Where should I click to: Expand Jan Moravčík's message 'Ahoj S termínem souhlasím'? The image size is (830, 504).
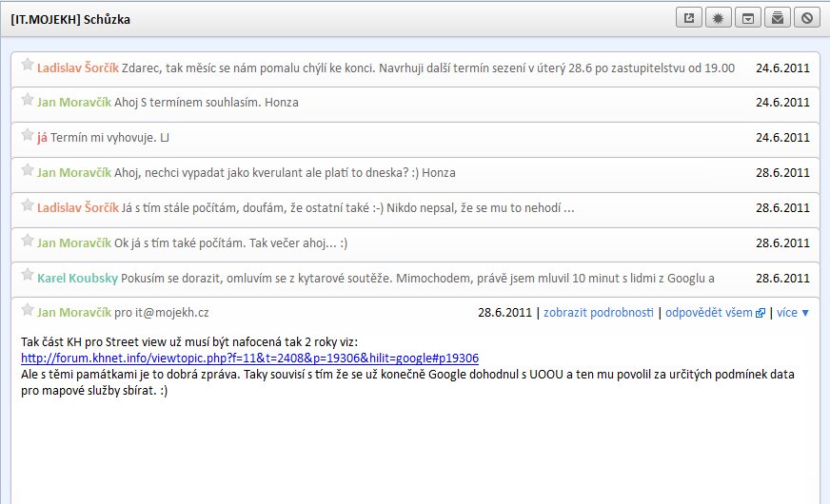pos(416,104)
